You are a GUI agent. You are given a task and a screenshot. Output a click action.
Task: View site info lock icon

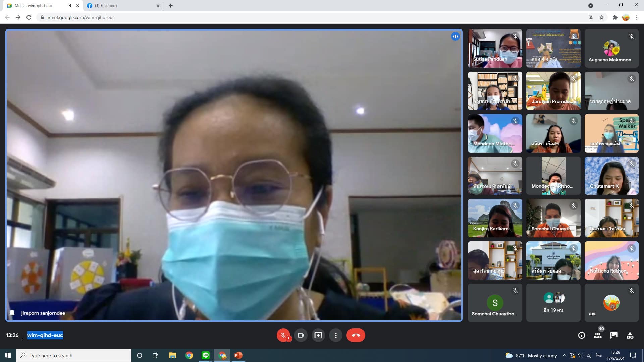[42, 17]
